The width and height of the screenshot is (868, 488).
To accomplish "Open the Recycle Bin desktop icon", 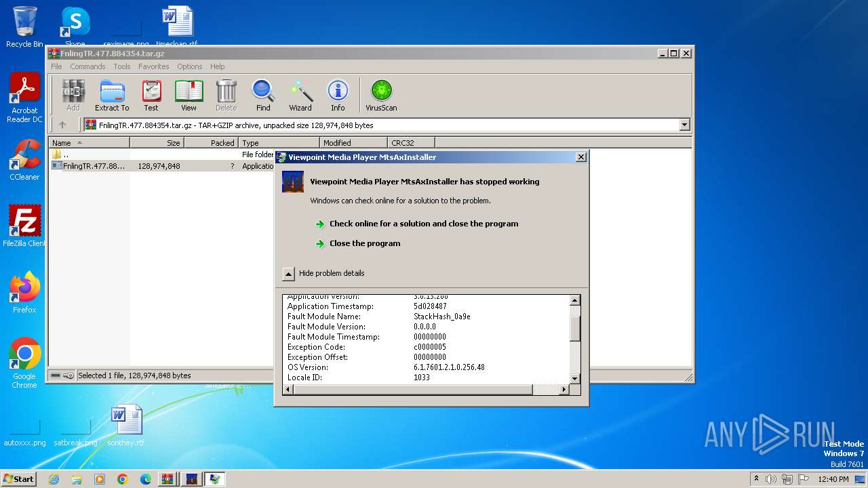I will 24,27.
